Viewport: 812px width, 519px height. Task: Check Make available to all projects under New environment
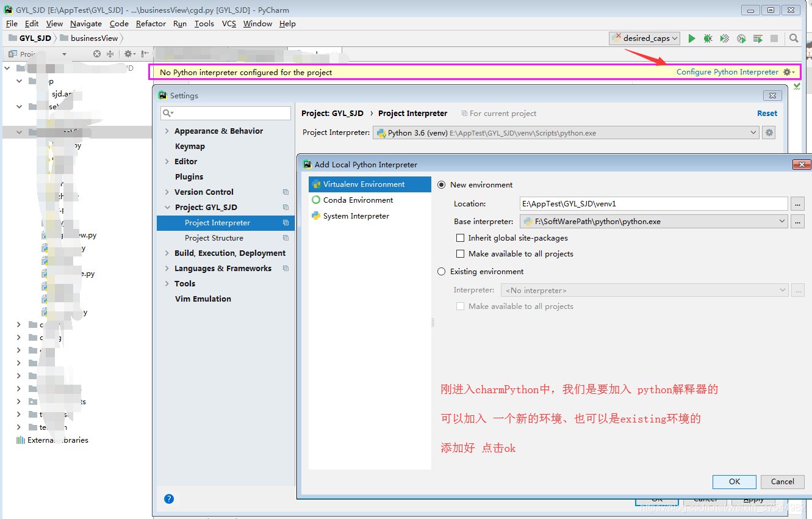point(461,254)
